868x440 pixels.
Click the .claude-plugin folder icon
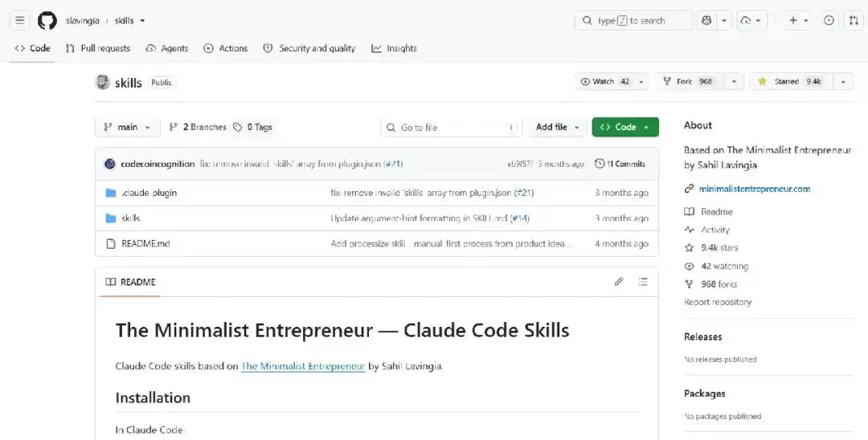(x=111, y=193)
